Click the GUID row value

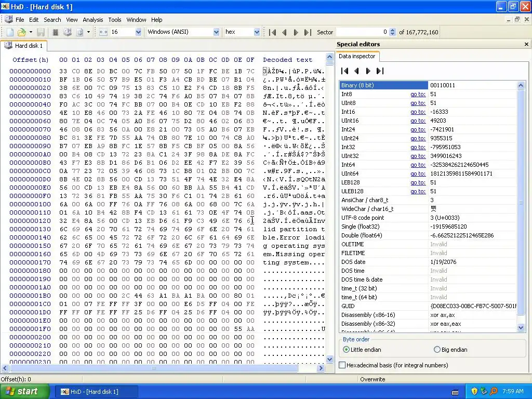pyautogui.click(x=473, y=305)
